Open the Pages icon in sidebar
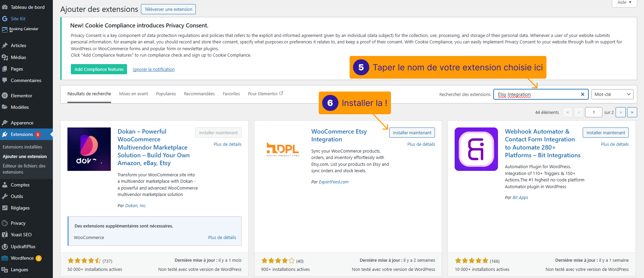Viewport: 644px width, 278px height. [5, 69]
